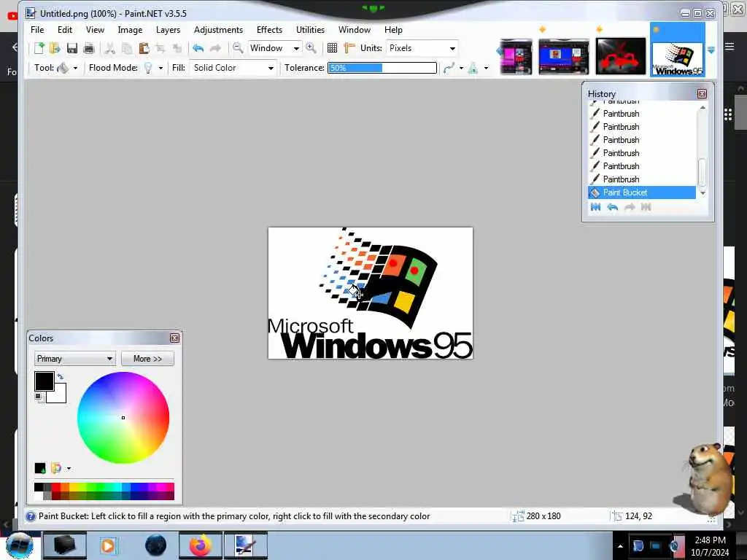747x560 pixels.
Task: Open the Effects menu
Action: pos(269,30)
